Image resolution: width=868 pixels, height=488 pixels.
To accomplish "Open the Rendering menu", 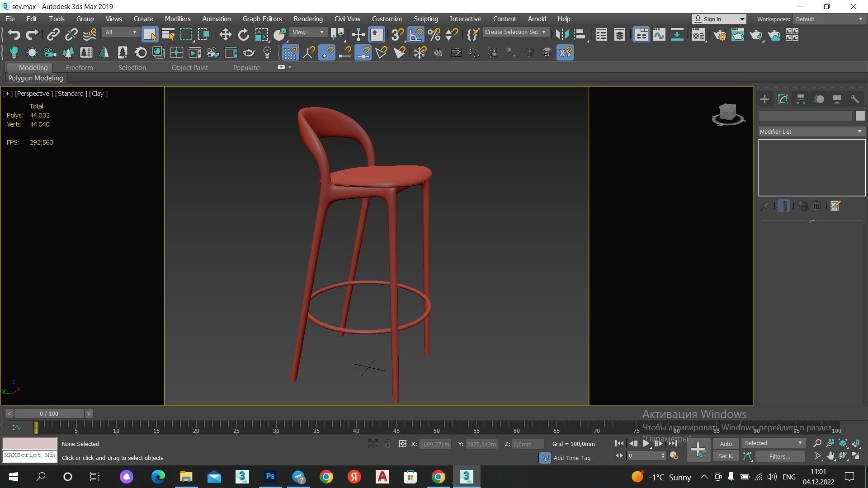I will tap(308, 19).
